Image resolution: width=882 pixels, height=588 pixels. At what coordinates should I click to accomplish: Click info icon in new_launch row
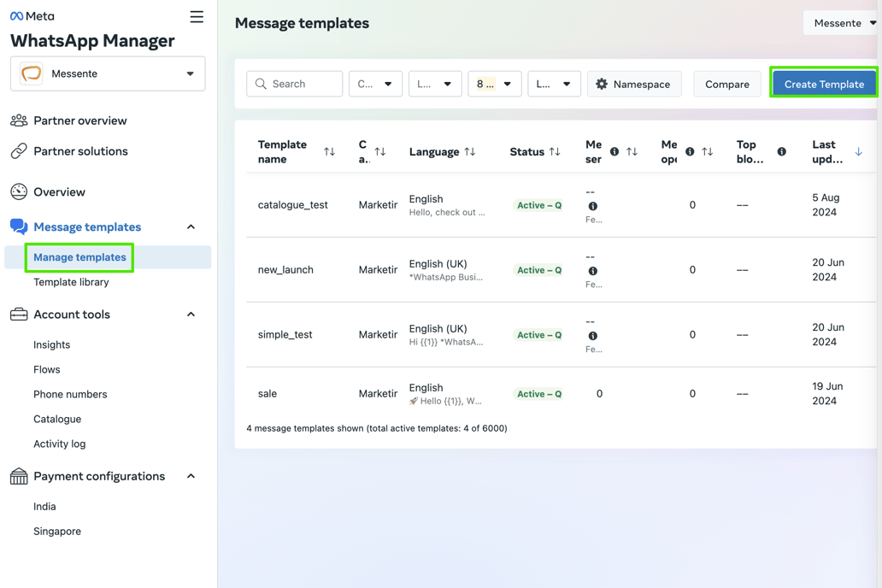tap(593, 271)
